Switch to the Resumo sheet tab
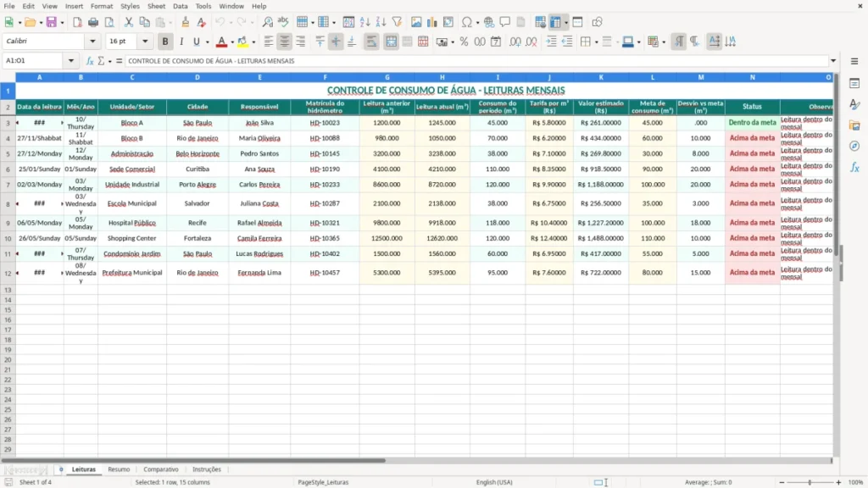The image size is (868, 488). (119, 469)
